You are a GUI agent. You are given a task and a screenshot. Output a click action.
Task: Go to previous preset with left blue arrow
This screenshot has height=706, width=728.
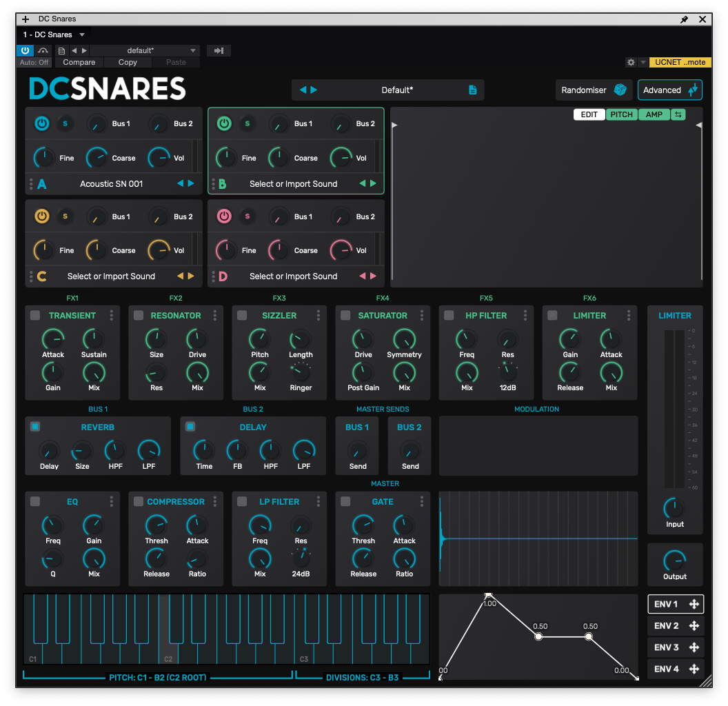[x=303, y=90]
